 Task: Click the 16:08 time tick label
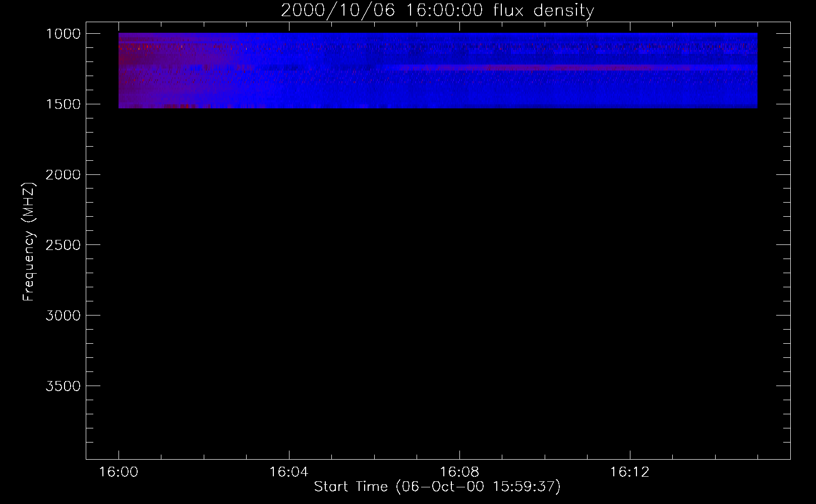tap(459, 472)
